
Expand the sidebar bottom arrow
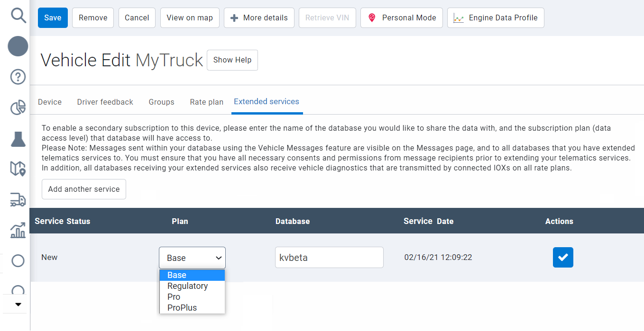tap(18, 304)
